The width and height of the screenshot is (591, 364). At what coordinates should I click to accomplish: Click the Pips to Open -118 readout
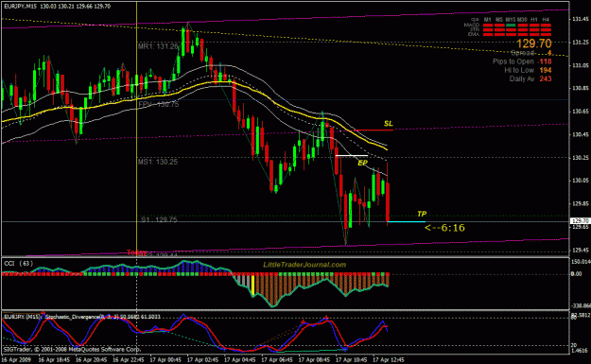(x=522, y=61)
